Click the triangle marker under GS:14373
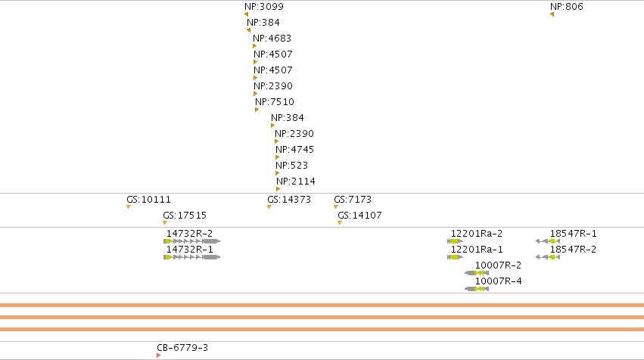644x360 pixels. click(269, 207)
